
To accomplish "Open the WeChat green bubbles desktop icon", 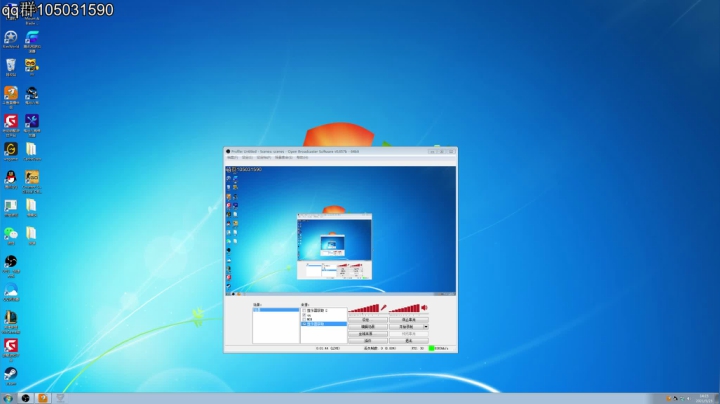I will 11,234.
